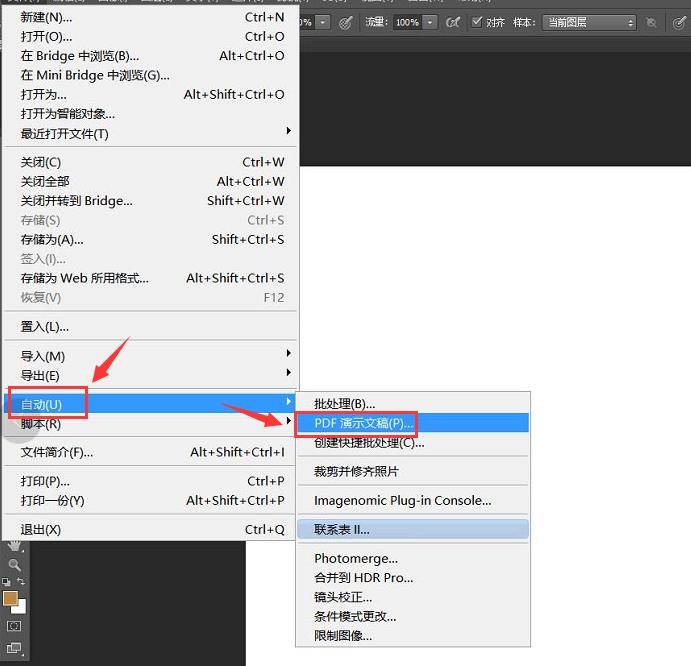Click the orange foreground color swatch
The width and height of the screenshot is (691, 666).
tap(10, 598)
